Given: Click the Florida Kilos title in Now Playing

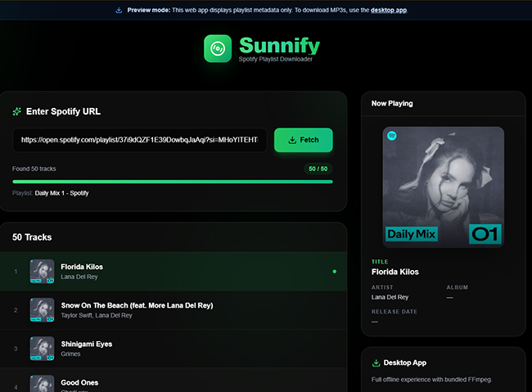Looking at the screenshot, I should tap(395, 272).
